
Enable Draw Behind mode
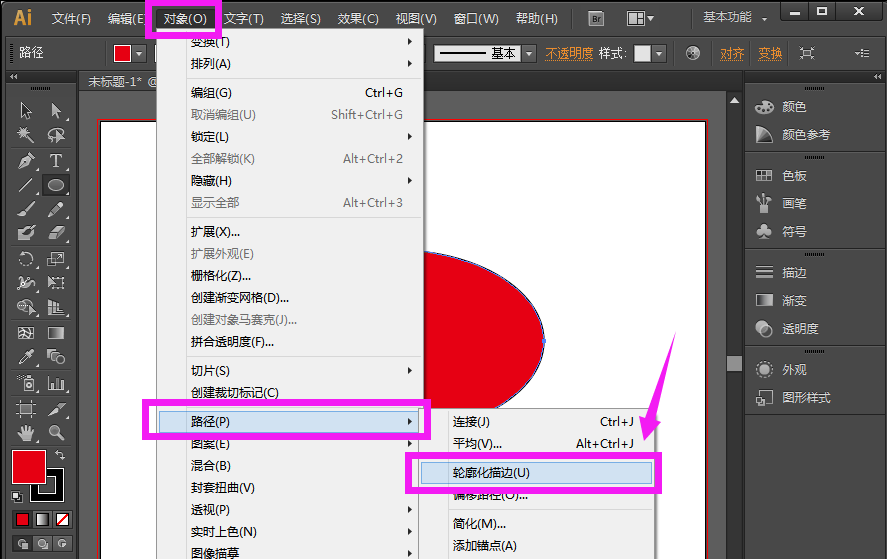42,544
